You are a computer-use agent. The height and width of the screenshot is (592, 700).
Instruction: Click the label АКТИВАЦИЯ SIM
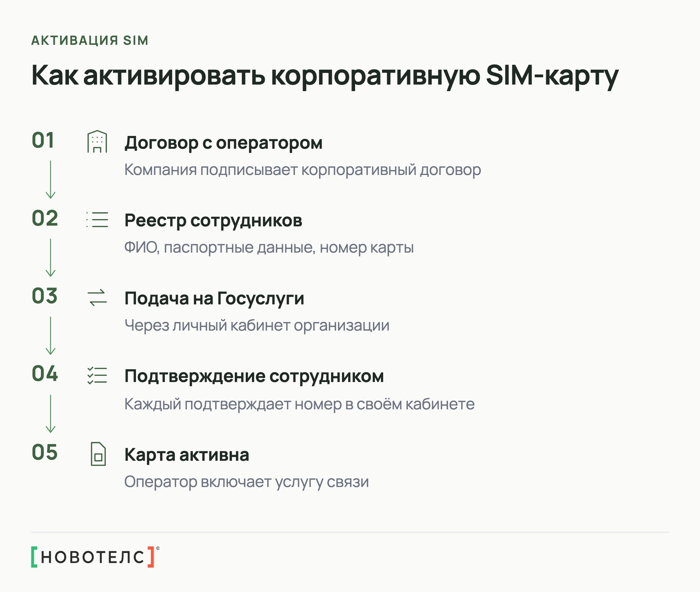point(90,40)
